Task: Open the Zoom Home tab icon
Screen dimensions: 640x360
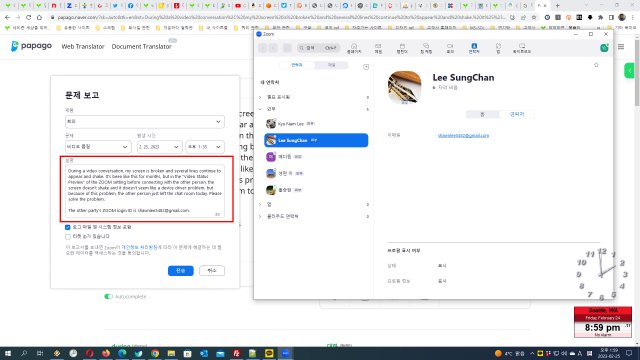Action: (x=354, y=48)
